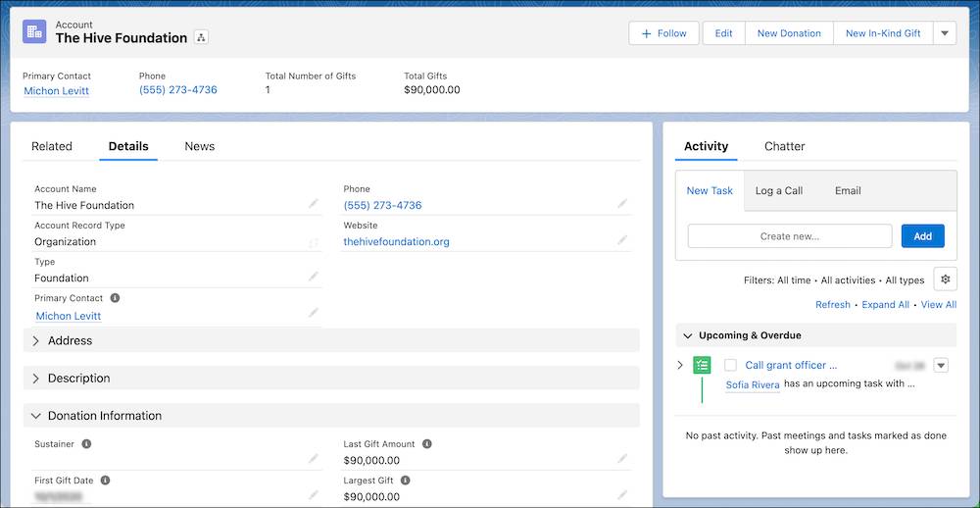Show Sustainer info tooltip icon

(x=86, y=444)
